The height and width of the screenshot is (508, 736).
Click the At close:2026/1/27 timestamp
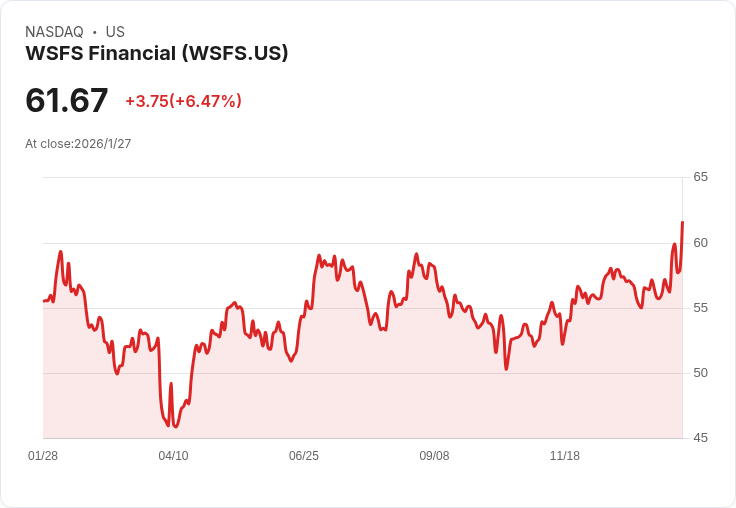point(78,144)
